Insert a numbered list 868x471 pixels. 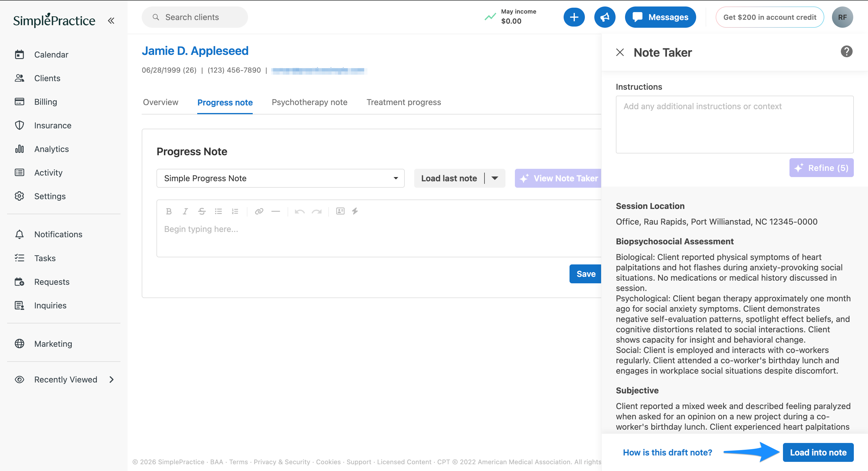(x=235, y=211)
